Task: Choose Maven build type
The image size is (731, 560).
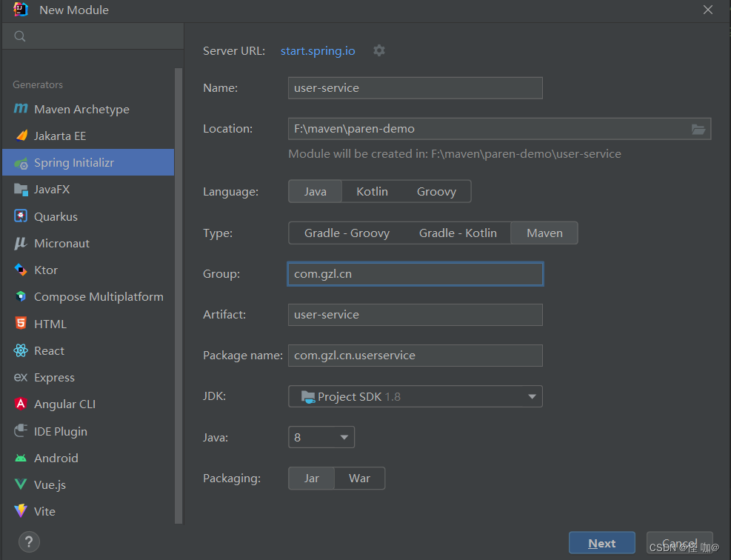Action: tap(544, 233)
